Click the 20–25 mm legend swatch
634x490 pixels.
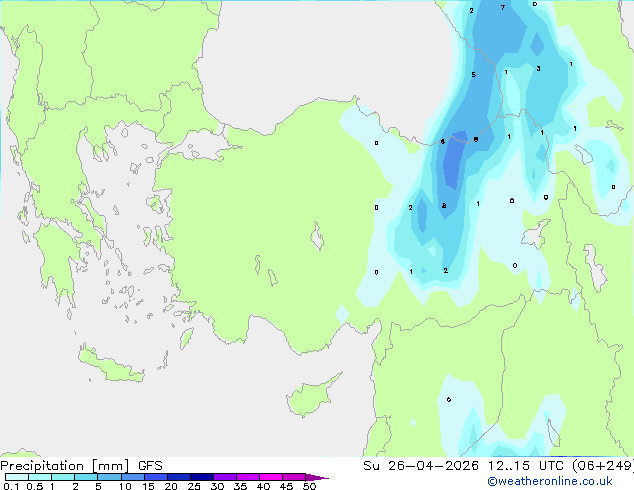(x=178, y=477)
